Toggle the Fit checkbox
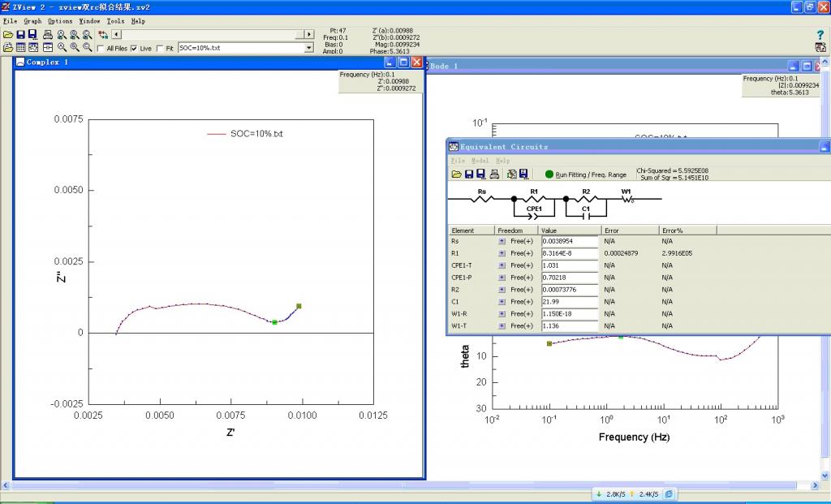 (160, 48)
